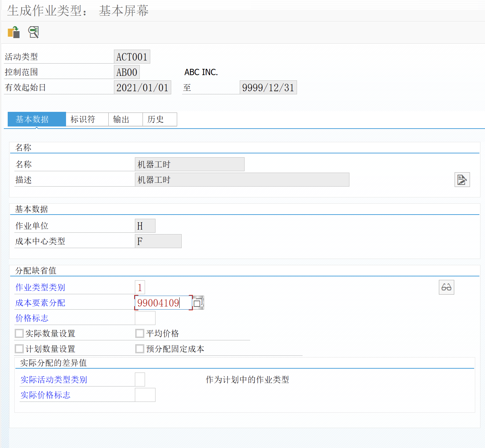The image size is (485, 448).
Task: Click the 成本中心类型 label
Action: click(x=40, y=241)
